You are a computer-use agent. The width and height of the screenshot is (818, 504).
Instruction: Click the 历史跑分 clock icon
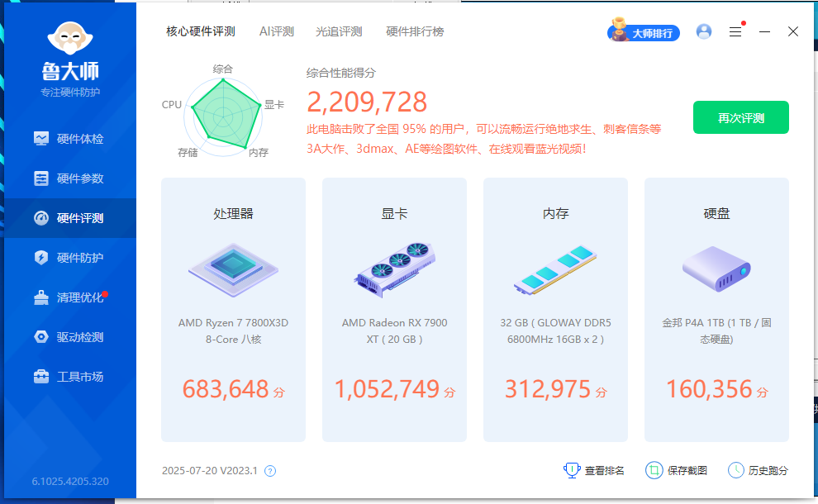(736, 470)
